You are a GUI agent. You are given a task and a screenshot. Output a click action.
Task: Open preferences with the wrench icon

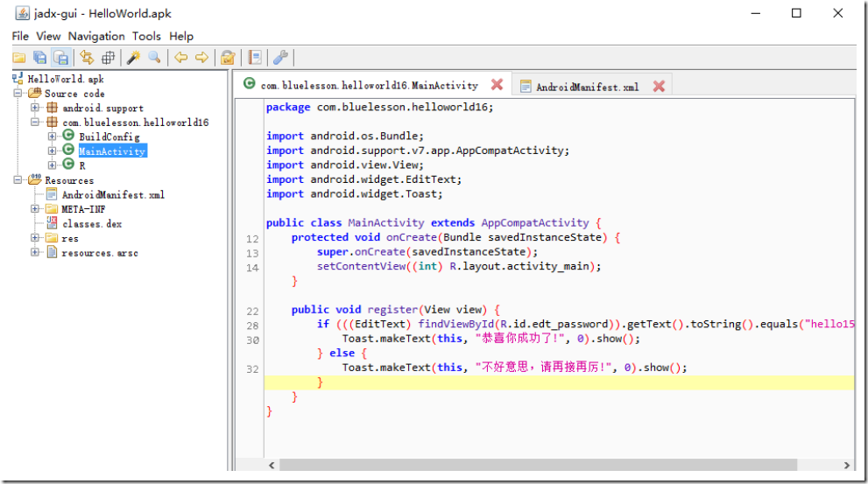click(x=280, y=58)
